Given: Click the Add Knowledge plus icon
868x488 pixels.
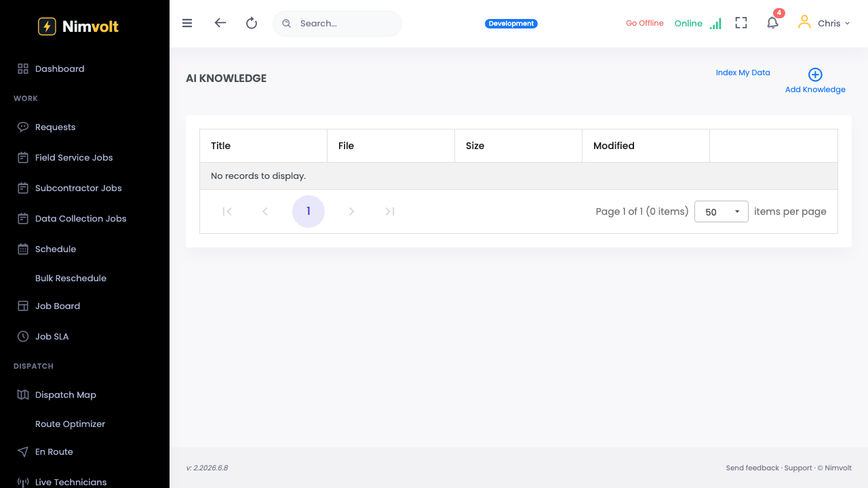Looking at the screenshot, I should coord(815,75).
